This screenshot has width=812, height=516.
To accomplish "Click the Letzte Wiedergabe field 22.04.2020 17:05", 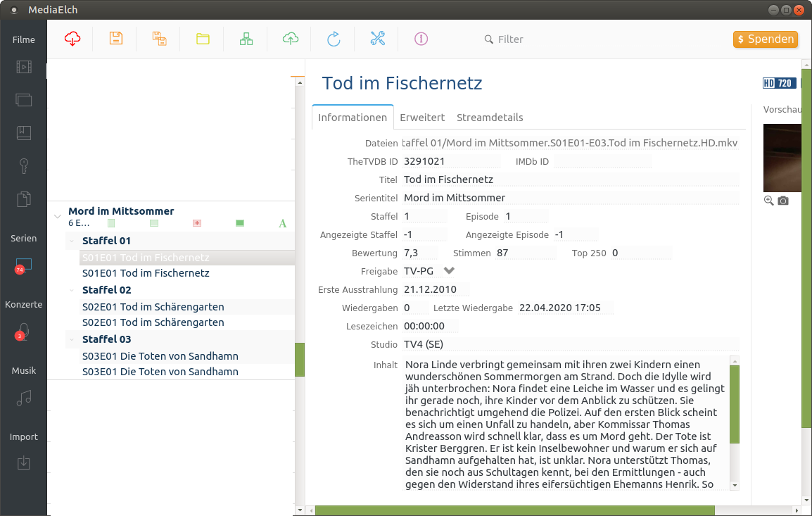I will click(566, 308).
